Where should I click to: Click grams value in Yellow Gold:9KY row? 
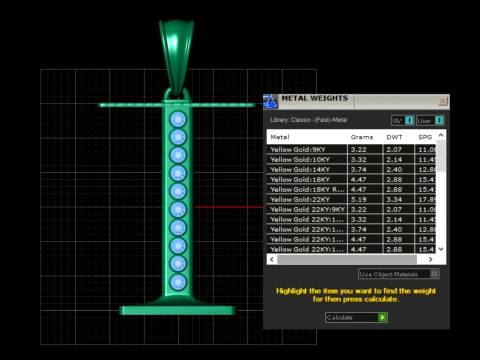(358, 149)
